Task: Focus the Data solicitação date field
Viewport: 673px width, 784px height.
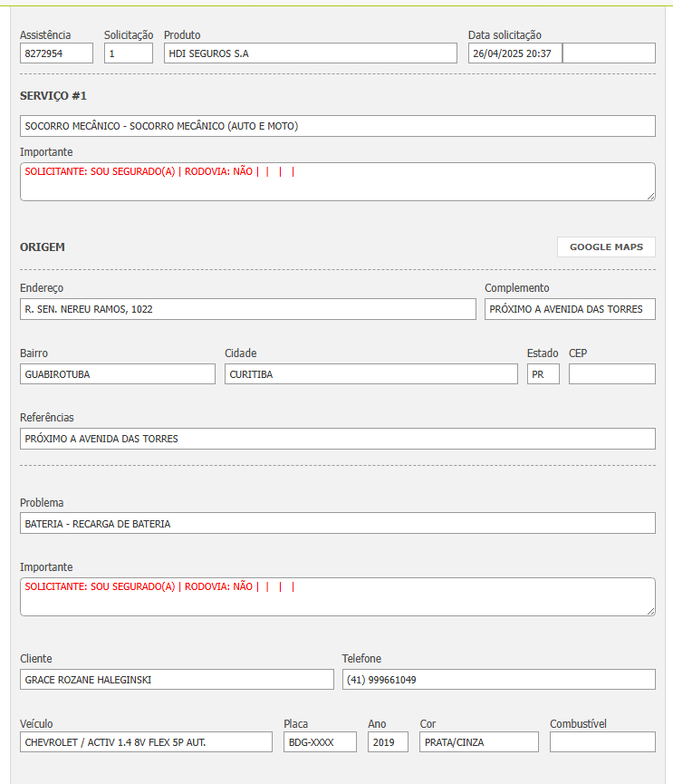Action: [x=514, y=53]
